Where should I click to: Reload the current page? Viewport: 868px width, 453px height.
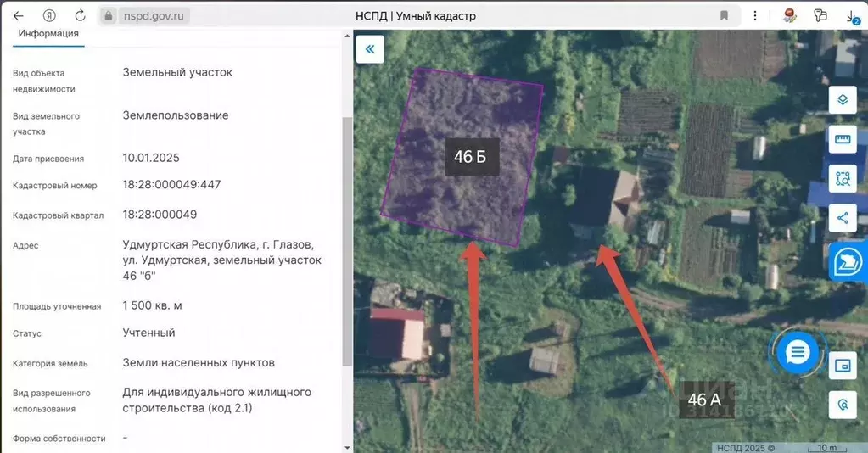[x=80, y=15]
